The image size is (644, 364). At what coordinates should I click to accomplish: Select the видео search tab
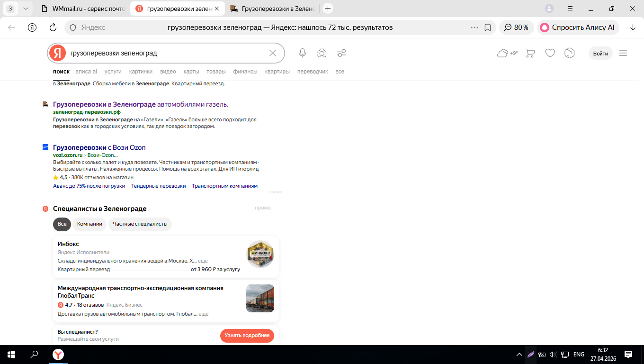tap(168, 72)
